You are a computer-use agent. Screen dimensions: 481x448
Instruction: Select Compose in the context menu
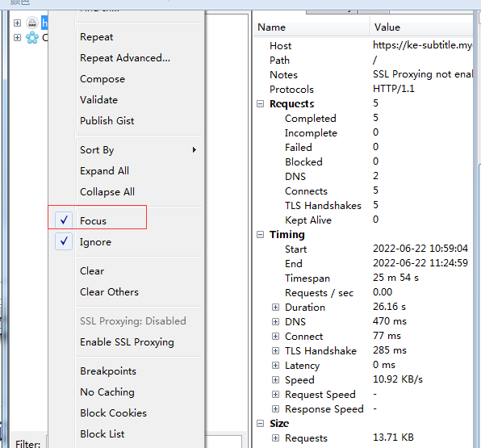pyautogui.click(x=102, y=79)
